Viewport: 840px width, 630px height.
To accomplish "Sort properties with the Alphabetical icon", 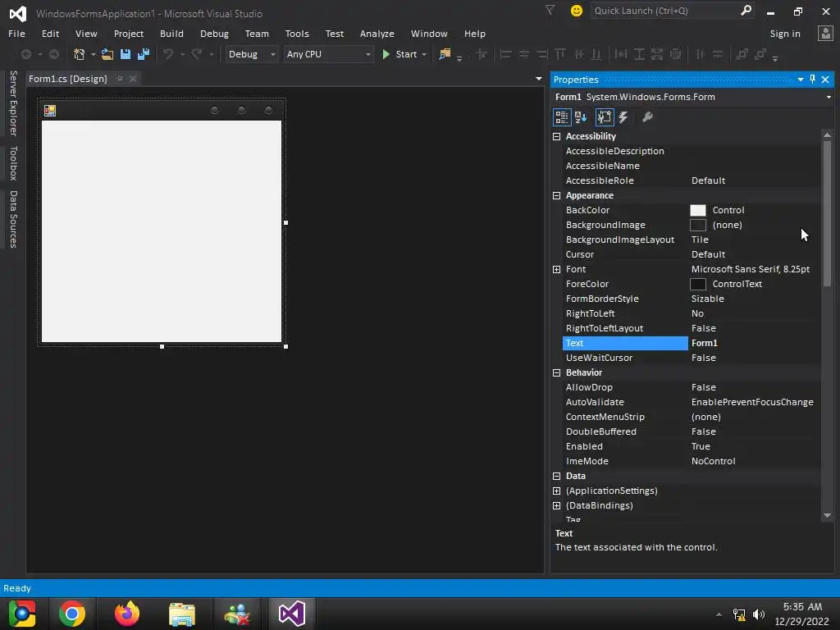I will coord(581,117).
